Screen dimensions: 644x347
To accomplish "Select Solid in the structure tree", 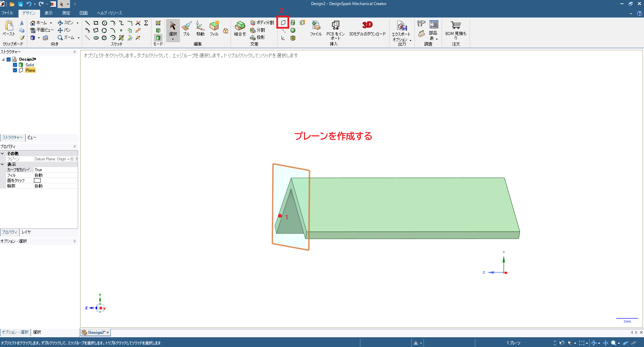I will point(30,65).
